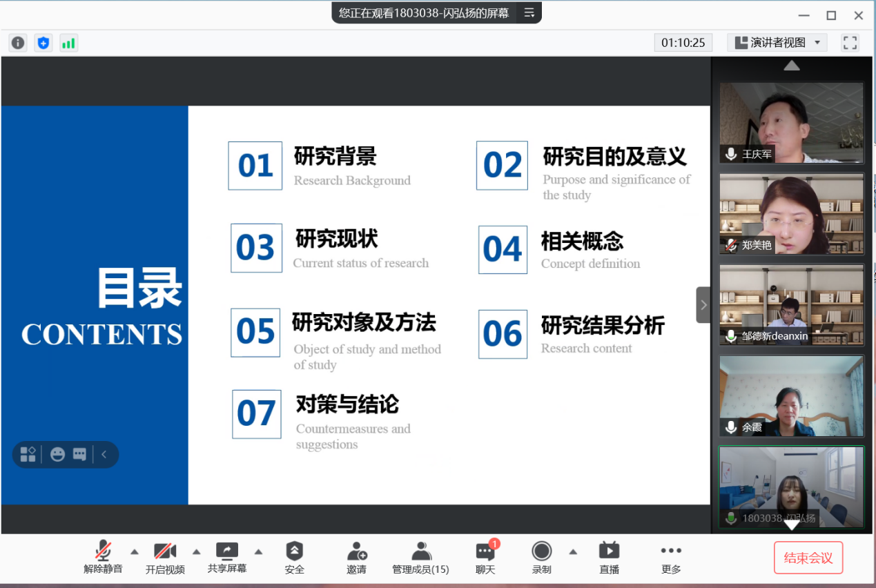
Task: Open the screen share options menu at top
Action: pos(529,12)
